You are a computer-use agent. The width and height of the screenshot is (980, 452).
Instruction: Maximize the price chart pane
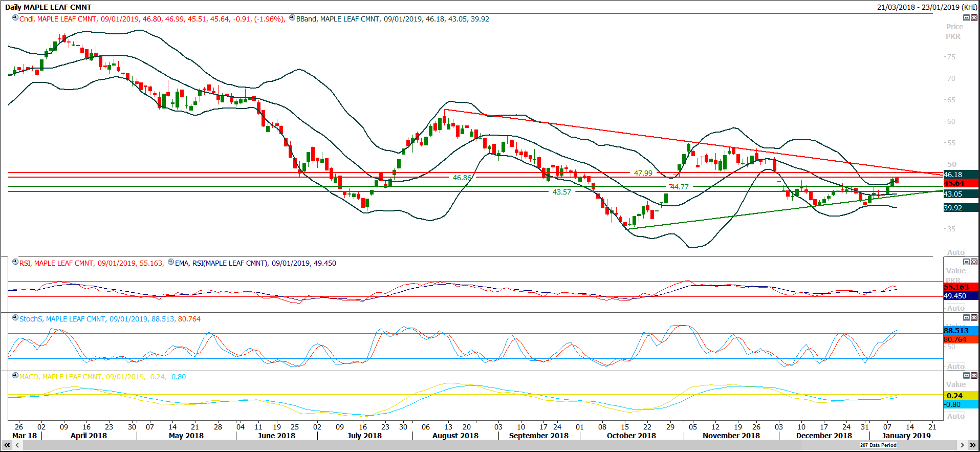966,18
